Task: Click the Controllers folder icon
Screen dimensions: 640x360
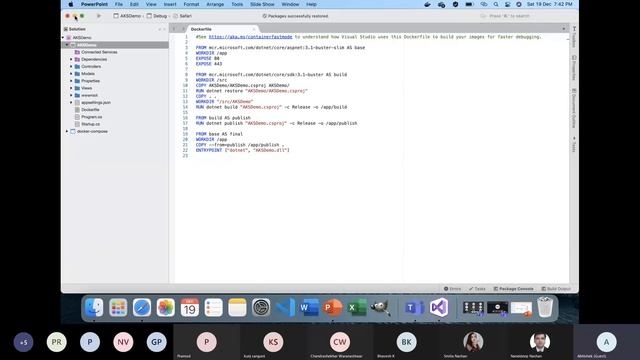Action: 77,67
